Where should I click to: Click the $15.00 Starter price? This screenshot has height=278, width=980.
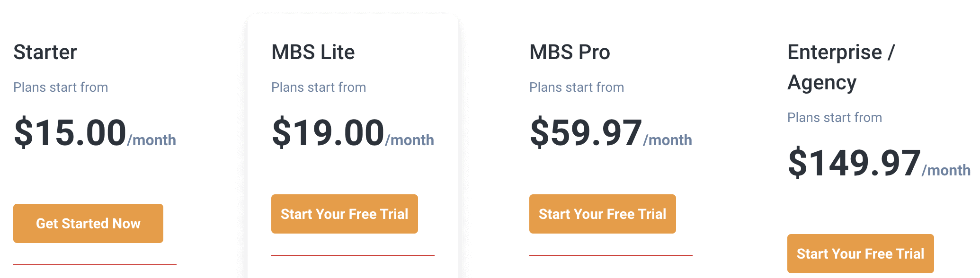click(x=70, y=133)
